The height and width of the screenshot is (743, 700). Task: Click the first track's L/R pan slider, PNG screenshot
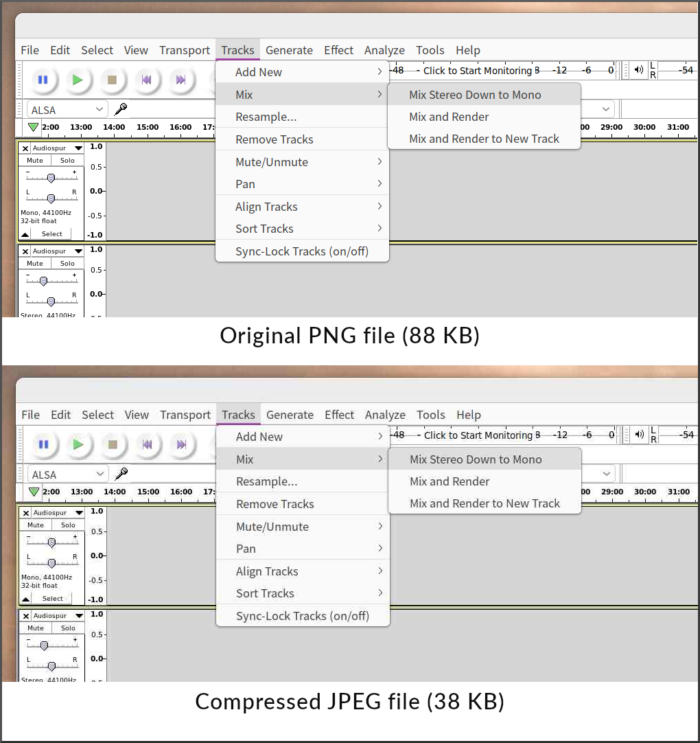pos(51,198)
